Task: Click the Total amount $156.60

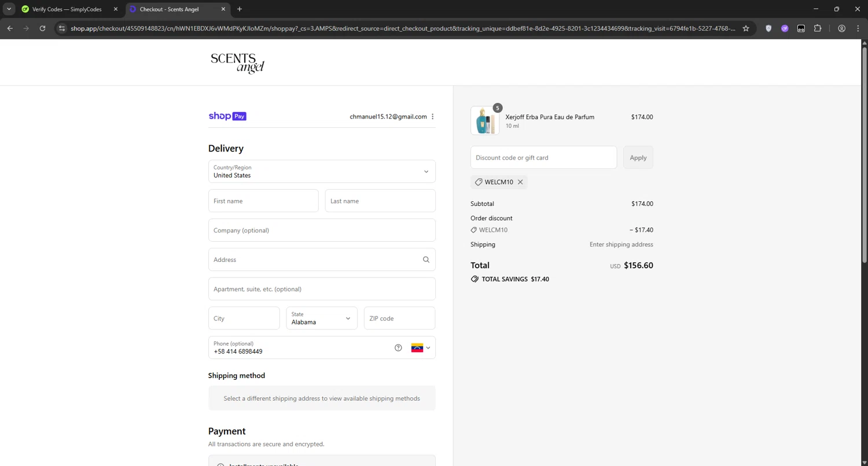Action: (x=638, y=265)
